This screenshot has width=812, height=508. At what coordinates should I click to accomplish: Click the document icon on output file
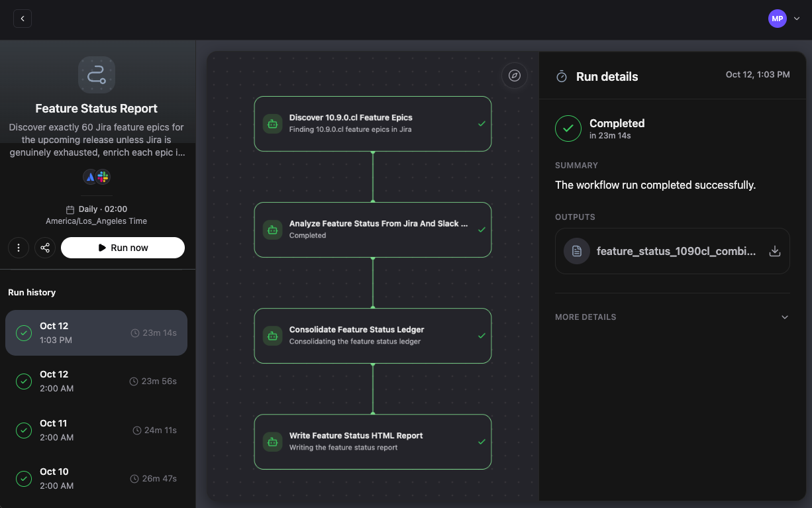577,251
